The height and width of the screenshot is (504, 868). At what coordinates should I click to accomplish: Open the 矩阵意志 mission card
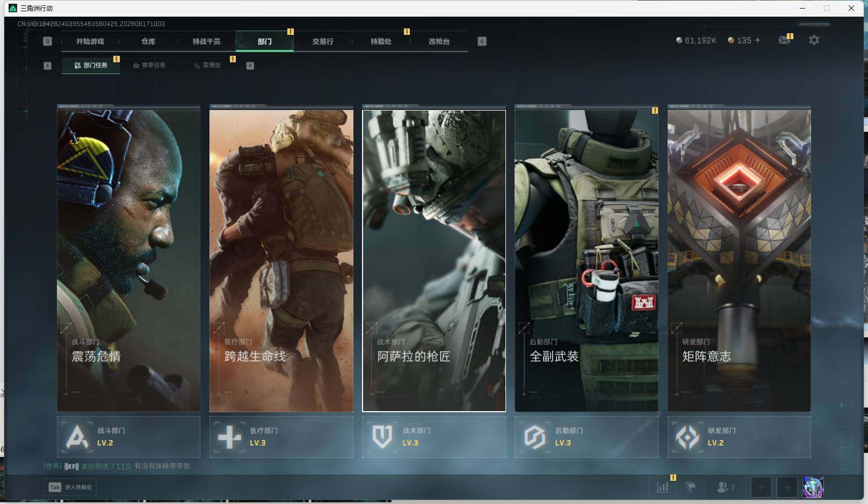pos(739,261)
